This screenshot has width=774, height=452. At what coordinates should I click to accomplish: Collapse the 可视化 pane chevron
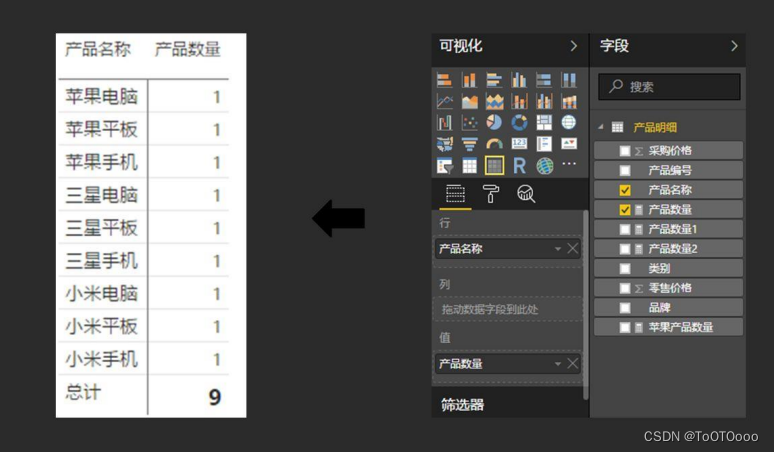[x=574, y=46]
